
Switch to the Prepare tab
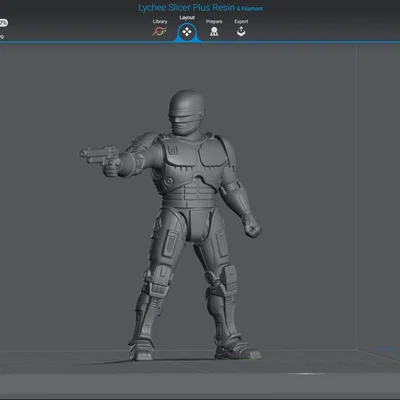[x=214, y=28]
